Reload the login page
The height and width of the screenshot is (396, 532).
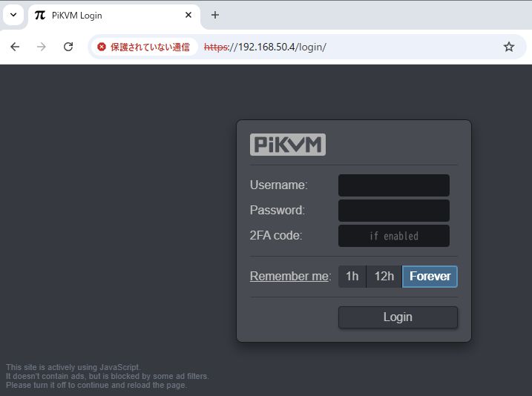tap(68, 47)
